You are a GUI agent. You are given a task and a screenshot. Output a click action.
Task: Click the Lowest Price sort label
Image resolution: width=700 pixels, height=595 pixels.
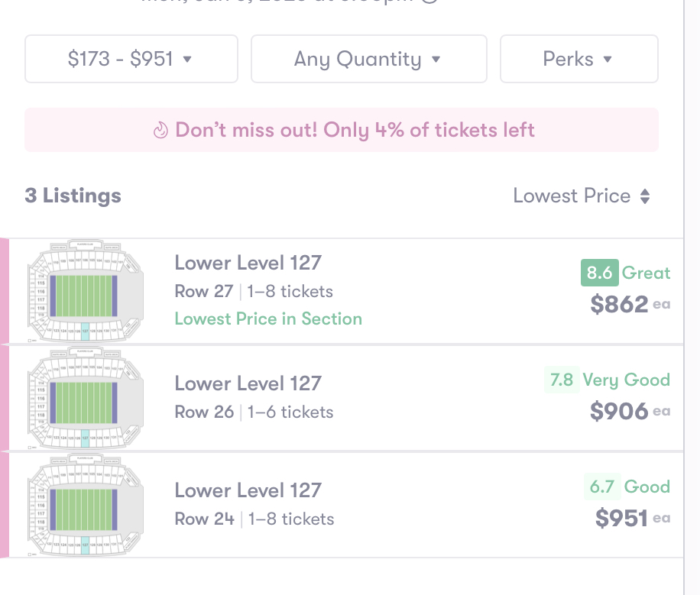572,196
